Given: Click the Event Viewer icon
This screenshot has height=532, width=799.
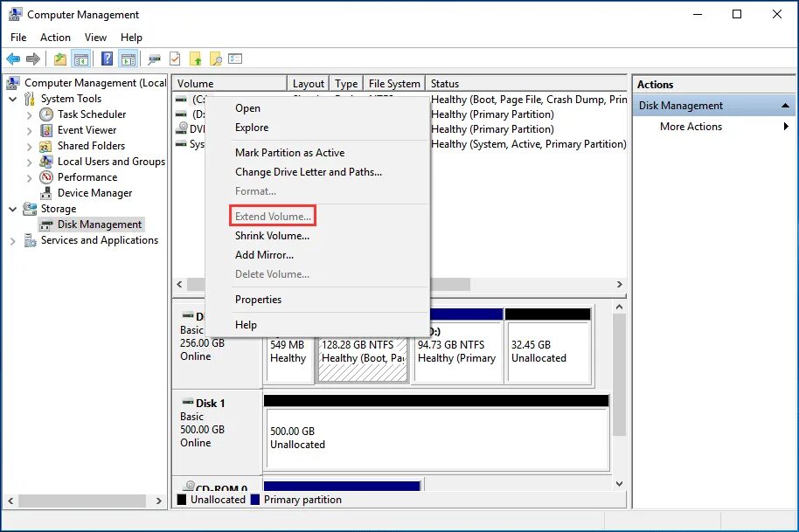Looking at the screenshot, I should click(x=46, y=130).
